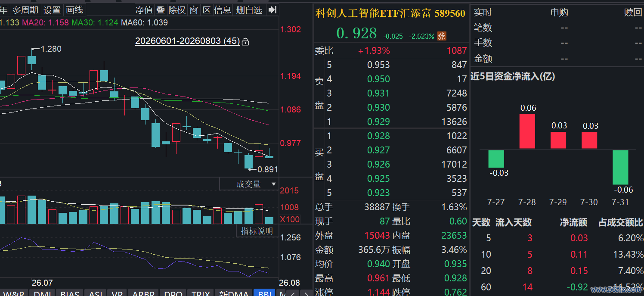
Task: Toggle the lock icon beside the date range
Action: point(245,41)
